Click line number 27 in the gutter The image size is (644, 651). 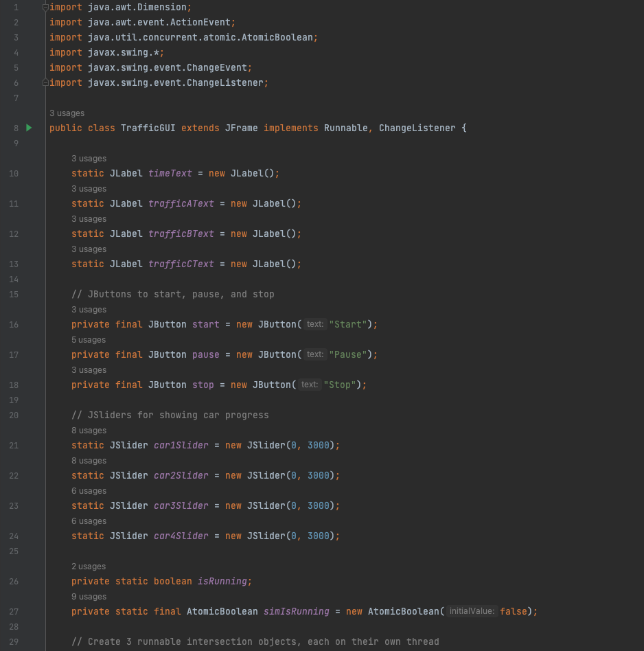point(14,612)
